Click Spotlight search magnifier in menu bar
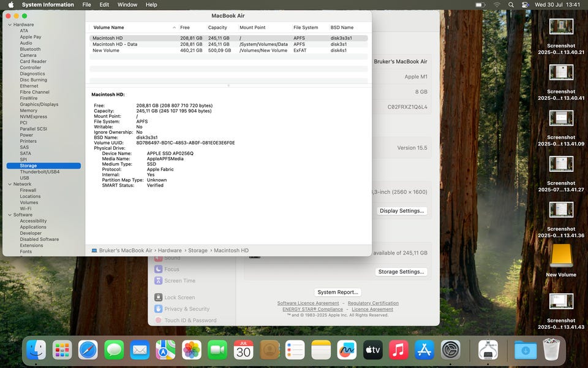The image size is (588, 368). 511,5
